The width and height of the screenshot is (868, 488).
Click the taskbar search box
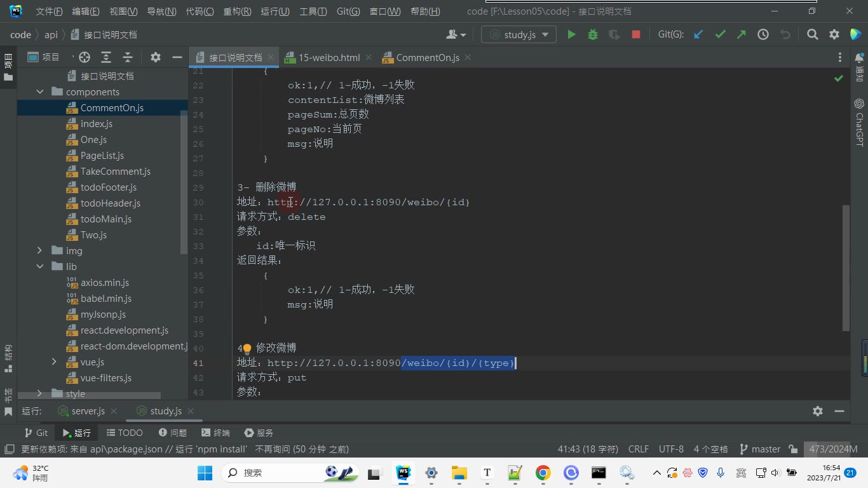[x=290, y=473]
